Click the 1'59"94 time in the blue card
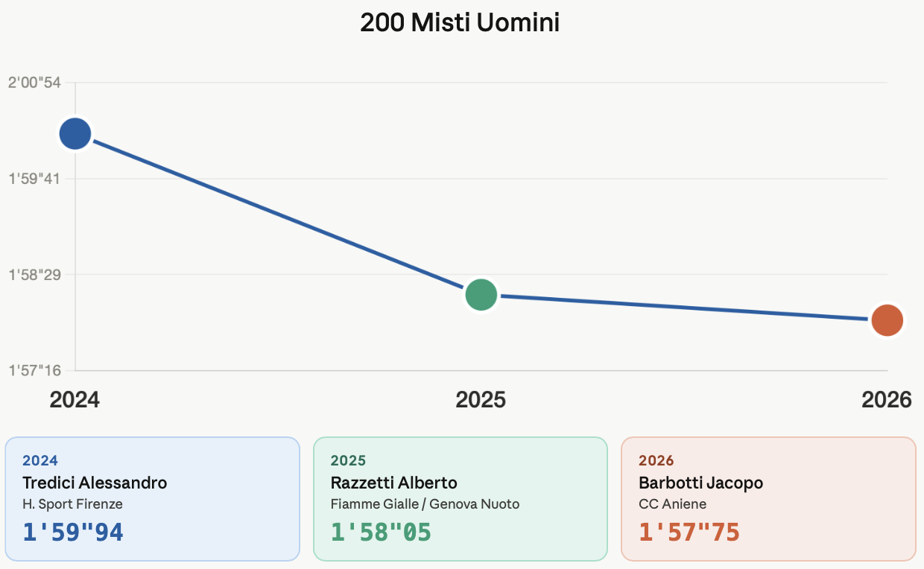924x569 pixels. pyautogui.click(x=73, y=532)
